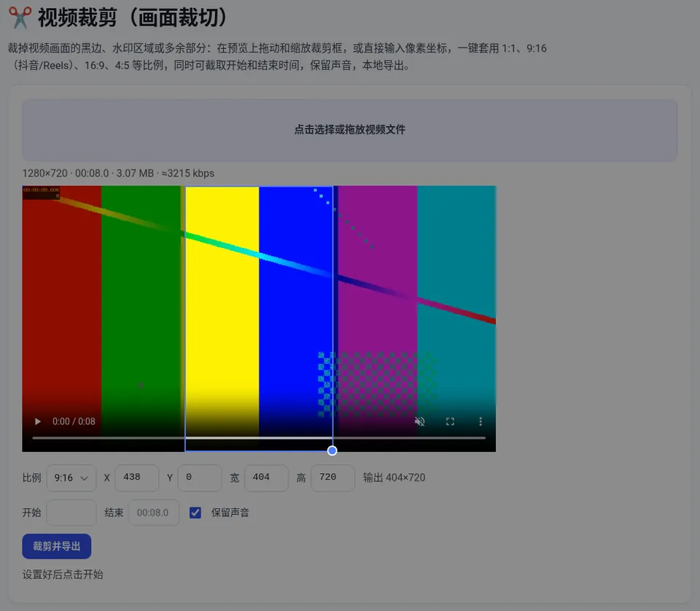
Task: Play the video preview
Action: [x=38, y=421]
